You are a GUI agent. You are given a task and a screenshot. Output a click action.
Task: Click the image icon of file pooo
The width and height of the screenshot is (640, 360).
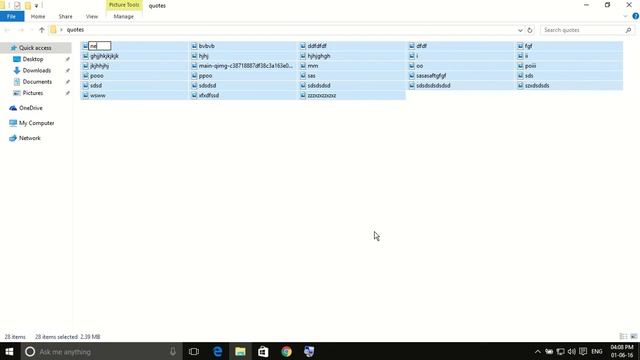coord(85,76)
